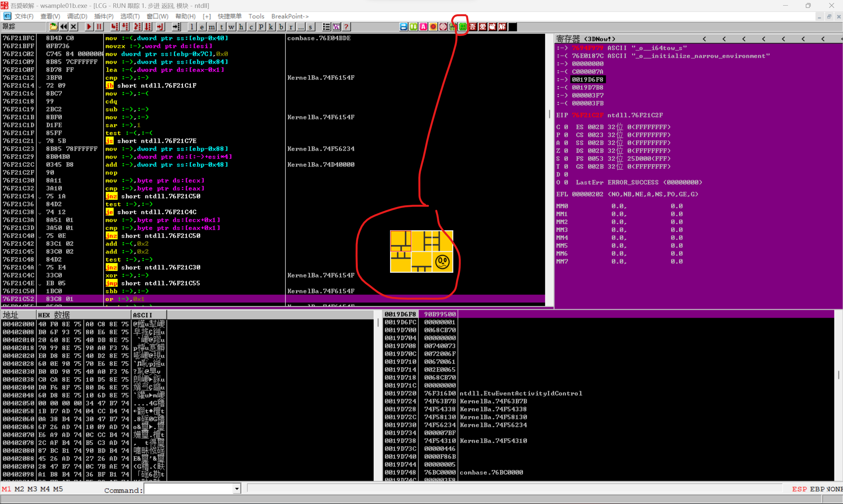Click the Close program X icon
843x504 pixels.
[73, 27]
